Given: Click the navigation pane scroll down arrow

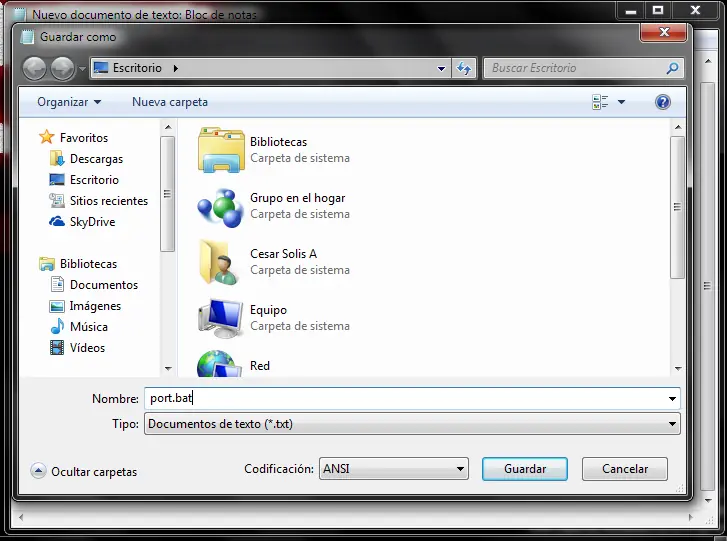Looking at the screenshot, I should pyautogui.click(x=168, y=369).
